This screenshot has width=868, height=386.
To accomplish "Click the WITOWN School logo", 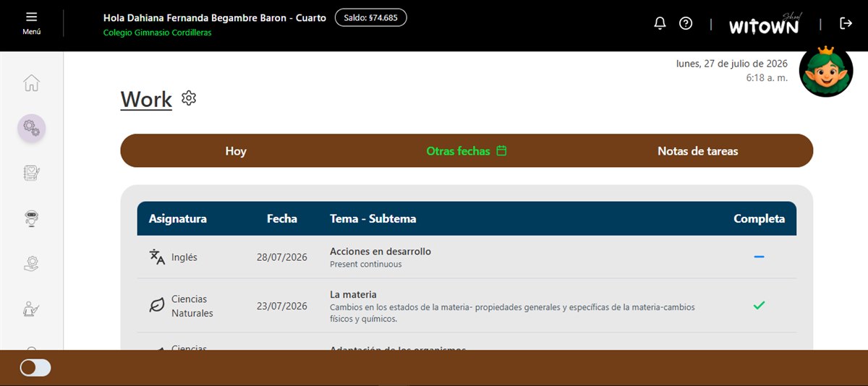I will pyautogui.click(x=765, y=24).
